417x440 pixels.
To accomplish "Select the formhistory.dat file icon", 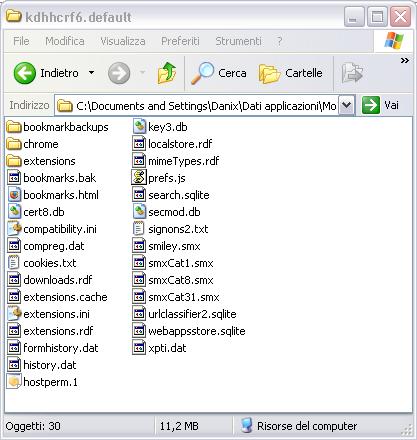I will pos(14,348).
